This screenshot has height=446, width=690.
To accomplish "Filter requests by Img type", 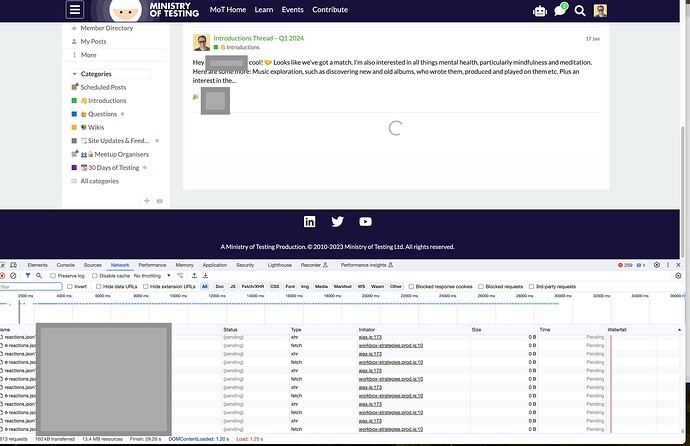I will pyautogui.click(x=305, y=286).
